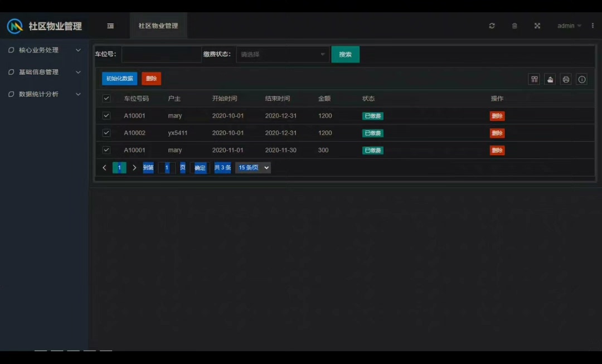Delete the A10001 2020-11-01 row
Image resolution: width=602 pixels, height=364 pixels.
pyautogui.click(x=497, y=150)
